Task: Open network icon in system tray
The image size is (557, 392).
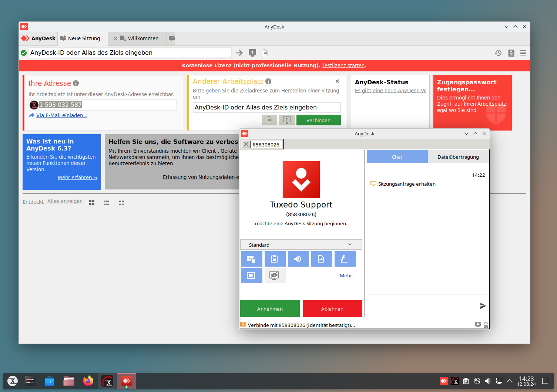Action: (499, 381)
